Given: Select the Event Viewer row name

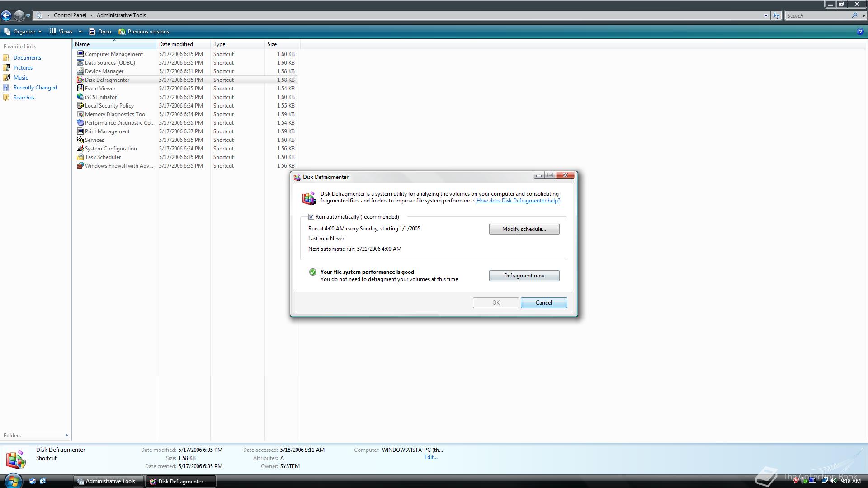Looking at the screenshot, I should click(100, 89).
